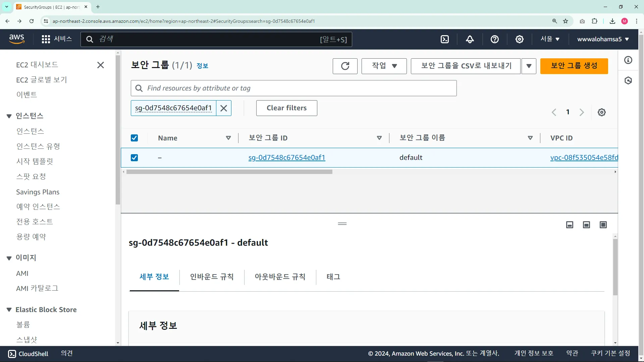Open the 서울 region selector
The width and height of the screenshot is (644, 362).
coord(550,39)
